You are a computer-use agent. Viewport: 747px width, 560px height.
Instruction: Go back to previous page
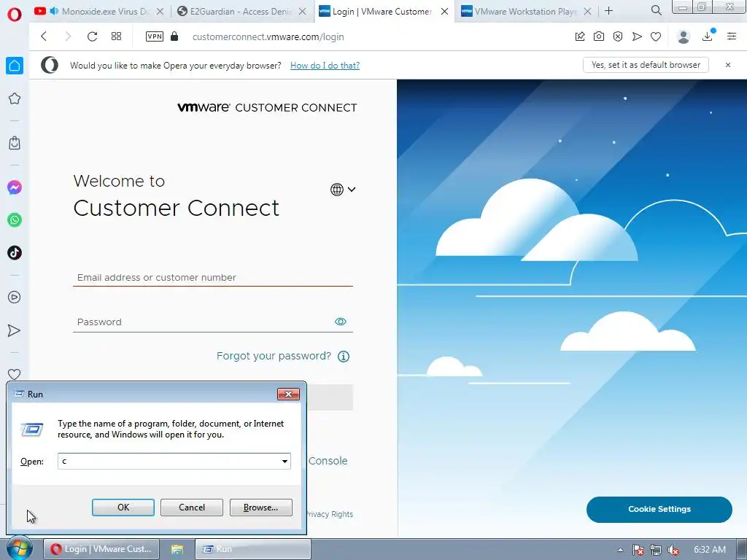pos(44,36)
